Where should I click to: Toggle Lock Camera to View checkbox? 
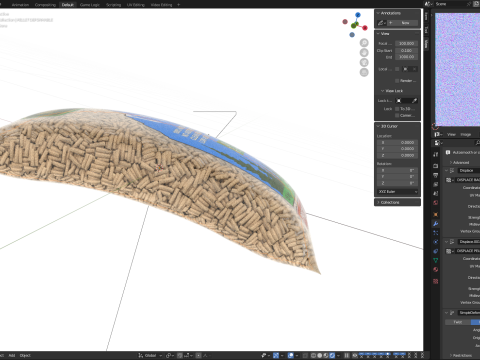[397, 115]
